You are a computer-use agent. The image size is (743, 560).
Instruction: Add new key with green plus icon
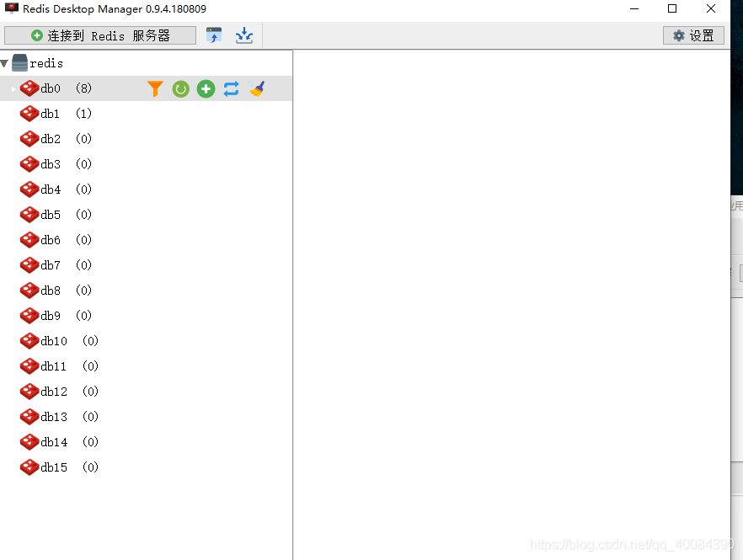[x=206, y=89]
